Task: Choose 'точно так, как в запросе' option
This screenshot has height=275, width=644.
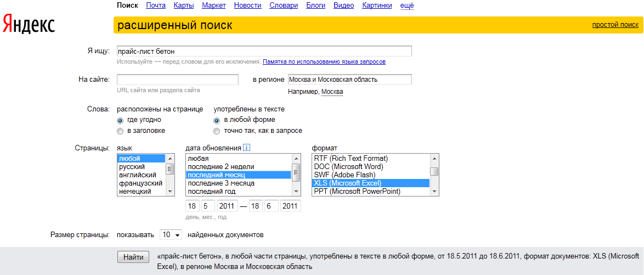Action: pyautogui.click(x=217, y=131)
